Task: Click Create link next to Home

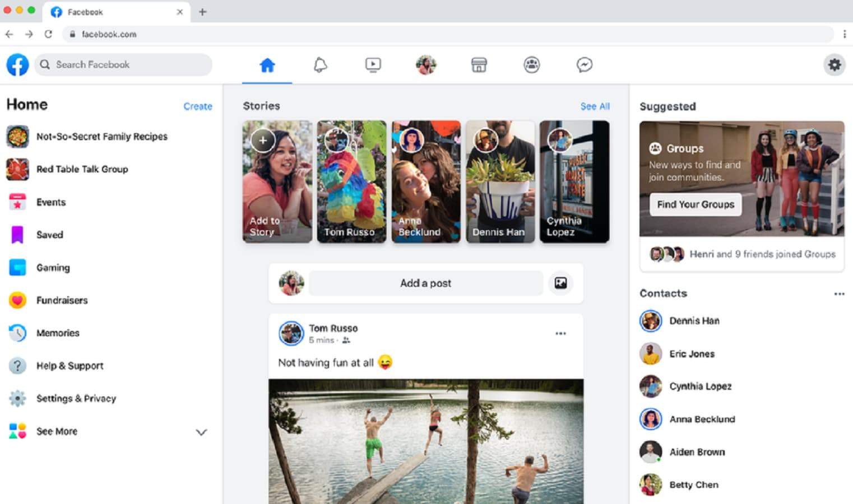Action: tap(198, 106)
